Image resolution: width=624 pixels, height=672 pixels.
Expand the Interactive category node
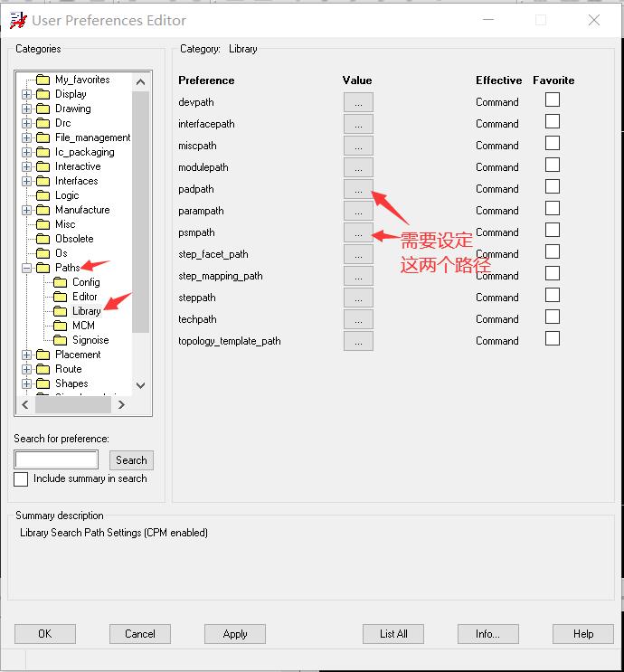coord(26,166)
